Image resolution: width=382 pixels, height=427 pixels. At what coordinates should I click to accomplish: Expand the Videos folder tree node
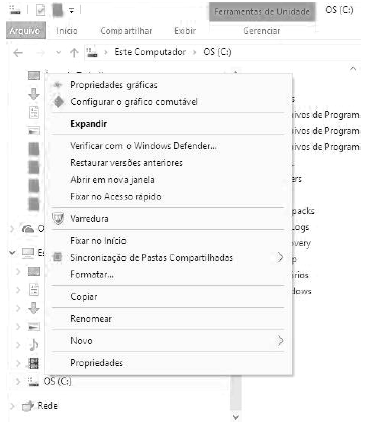[18, 363]
